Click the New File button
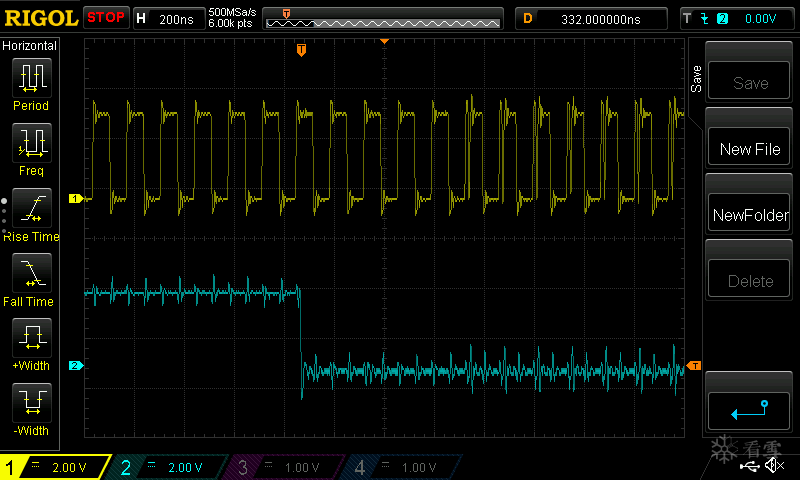Screen dimensions: 800x480 pos(749,147)
